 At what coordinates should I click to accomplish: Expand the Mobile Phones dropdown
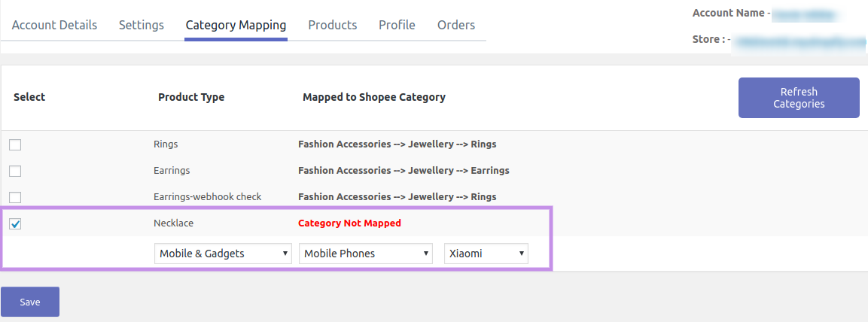[366, 254]
